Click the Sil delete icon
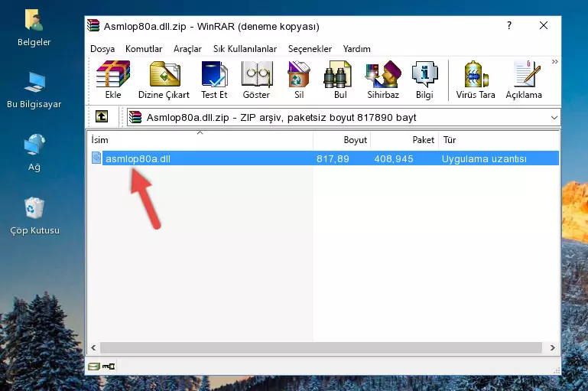The width and height of the screenshot is (588, 391). click(299, 80)
